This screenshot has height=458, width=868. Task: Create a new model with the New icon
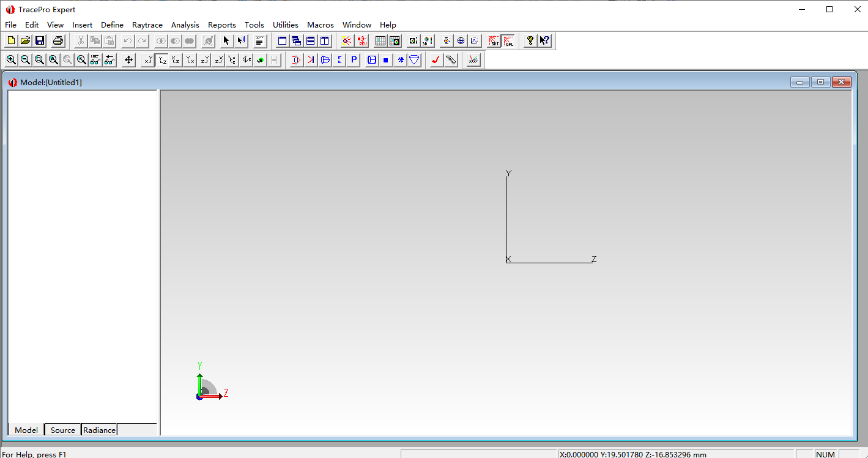(11, 41)
